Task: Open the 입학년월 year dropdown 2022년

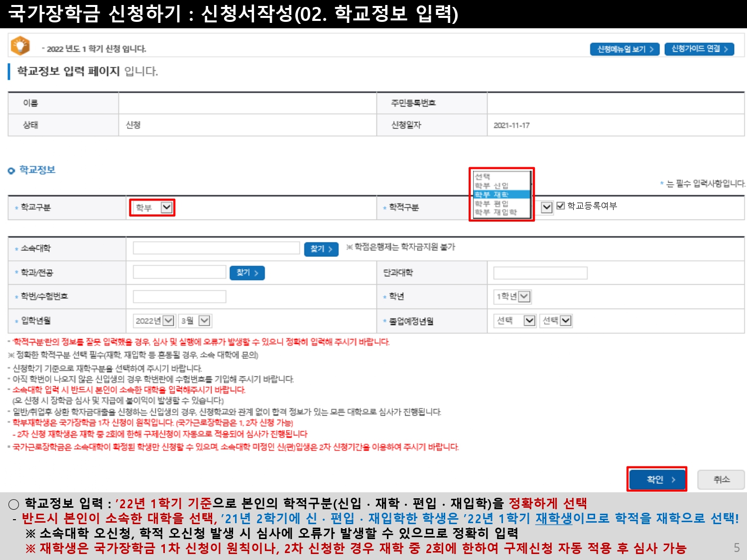Action: tap(154, 321)
